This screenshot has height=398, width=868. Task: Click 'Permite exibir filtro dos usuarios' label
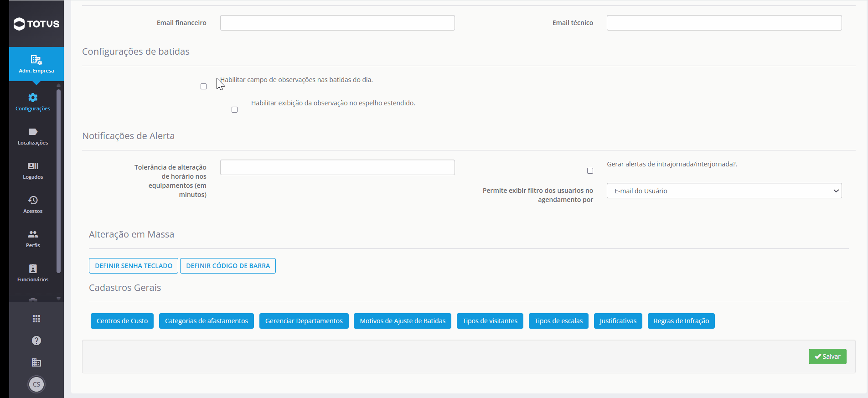click(x=538, y=195)
